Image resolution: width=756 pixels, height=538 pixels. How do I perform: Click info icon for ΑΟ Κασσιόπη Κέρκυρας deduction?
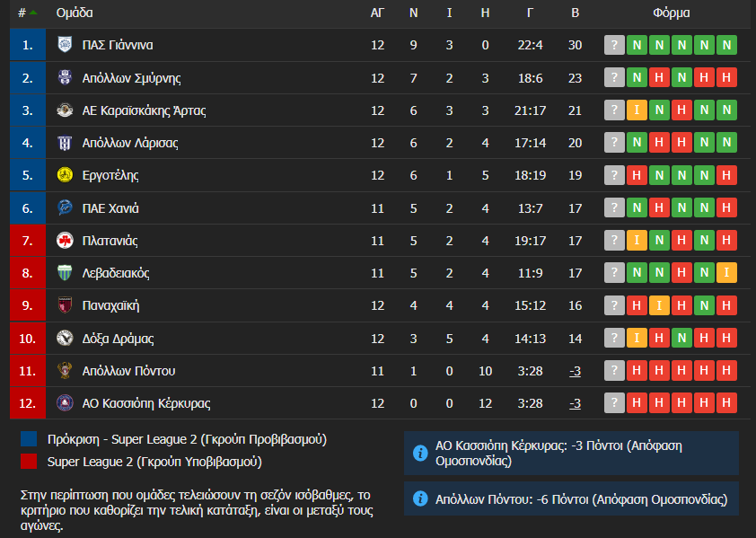coord(419,454)
